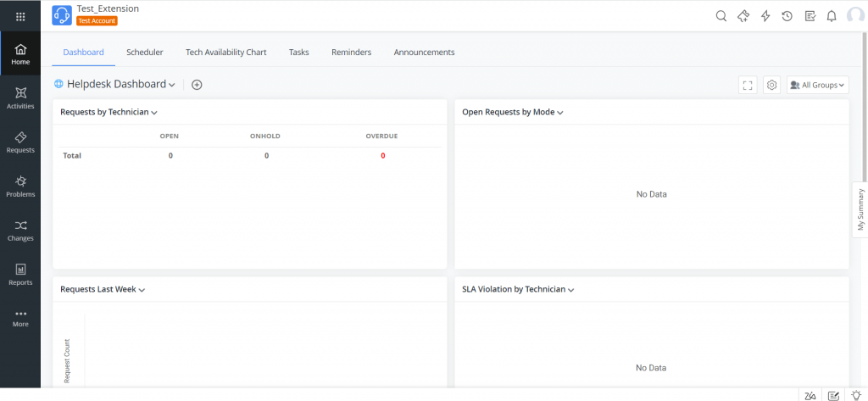
Task: Go to Home in sidebar
Action: (20, 53)
